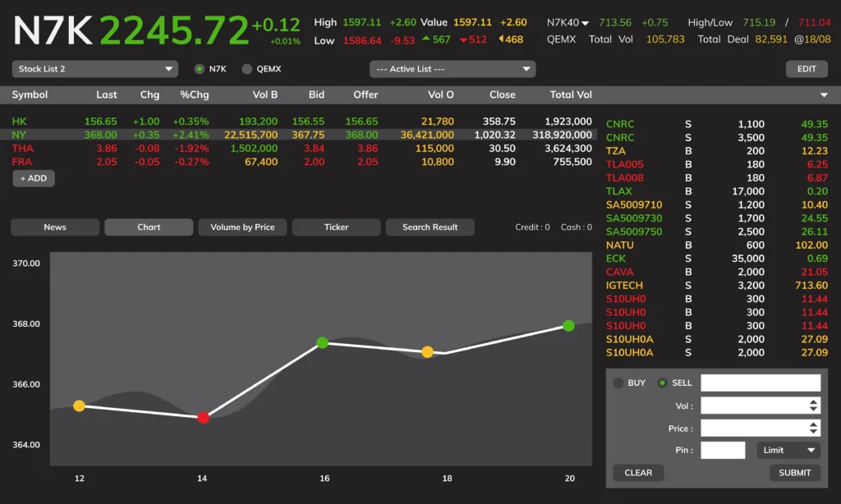Click the SUBMIT order button
The width and height of the screenshot is (841, 504).
point(794,473)
